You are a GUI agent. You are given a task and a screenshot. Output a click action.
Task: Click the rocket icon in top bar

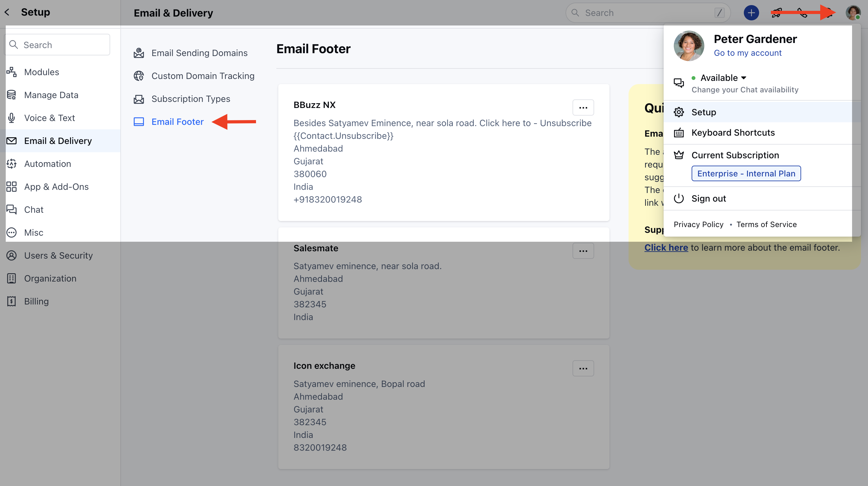(x=777, y=13)
